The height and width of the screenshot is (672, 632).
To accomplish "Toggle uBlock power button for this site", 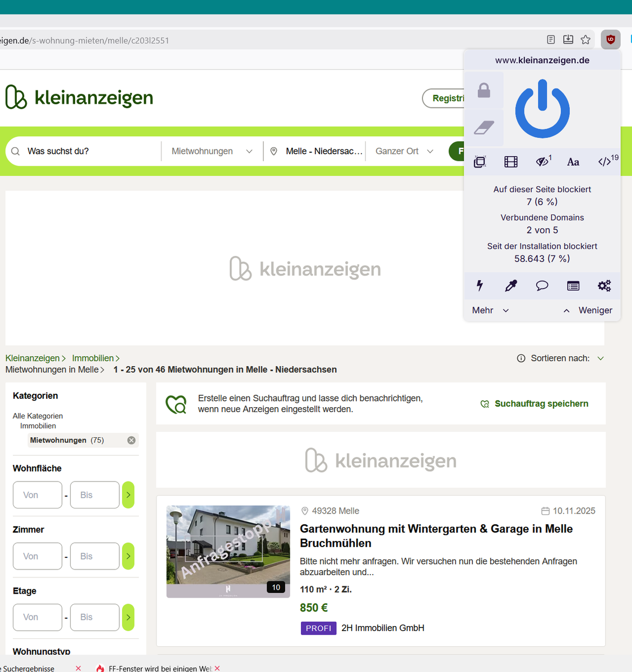I will point(542,109).
